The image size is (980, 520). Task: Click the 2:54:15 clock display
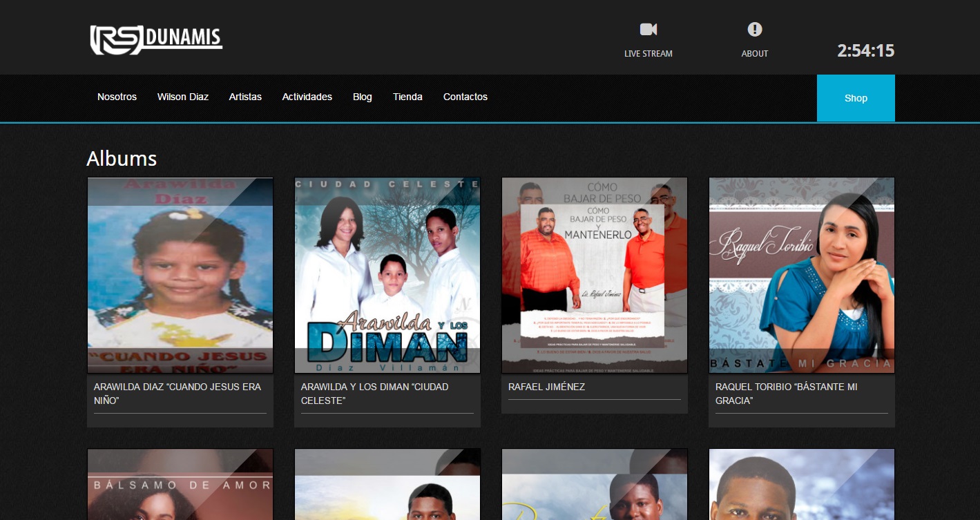[x=866, y=50]
